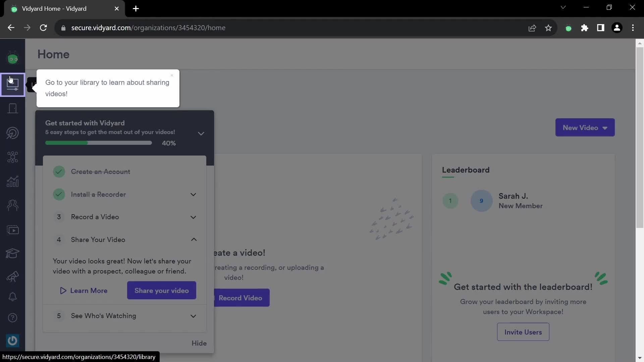
Task: Toggle completed state of Create an Account
Action: coord(59,172)
